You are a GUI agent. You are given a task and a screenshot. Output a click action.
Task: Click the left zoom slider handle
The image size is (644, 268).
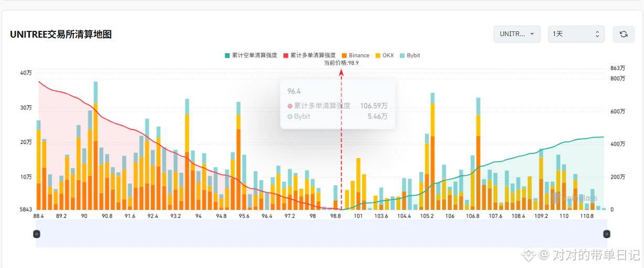point(37,234)
